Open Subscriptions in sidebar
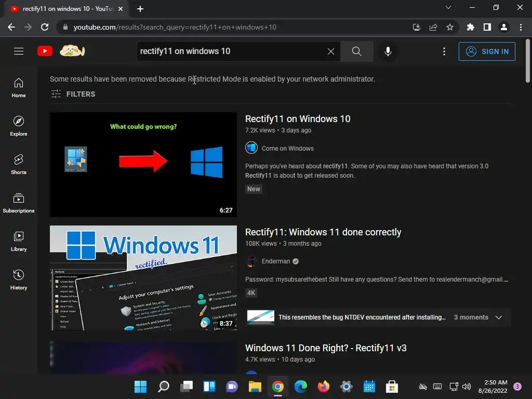This screenshot has width=532, height=399. tap(19, 203)
